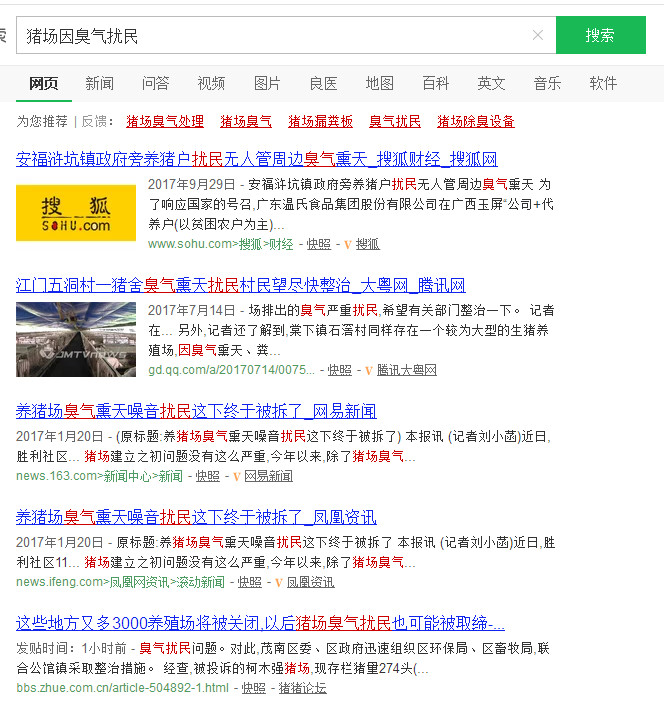Open the 猪猪论坛 source link

pyautogui.click(x=302, y=688)
